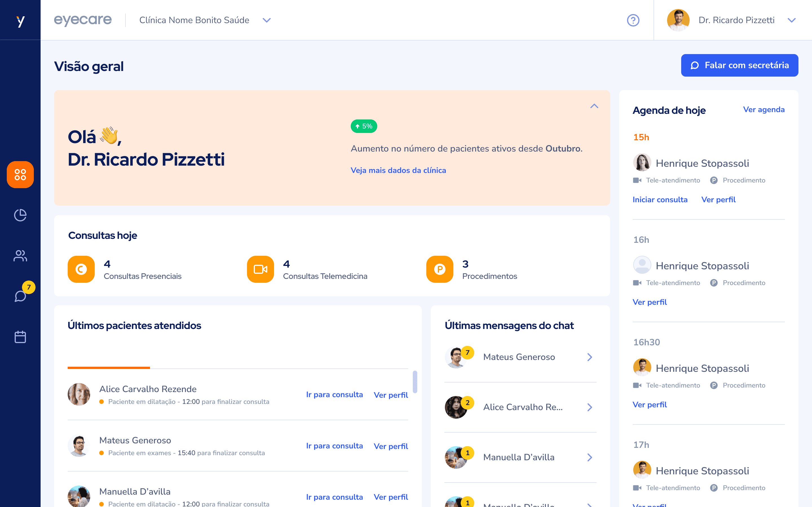This screenshot has height=507, width=812.
Task: Click the patients list scrollbar thumb
Action: pos(415,382)
